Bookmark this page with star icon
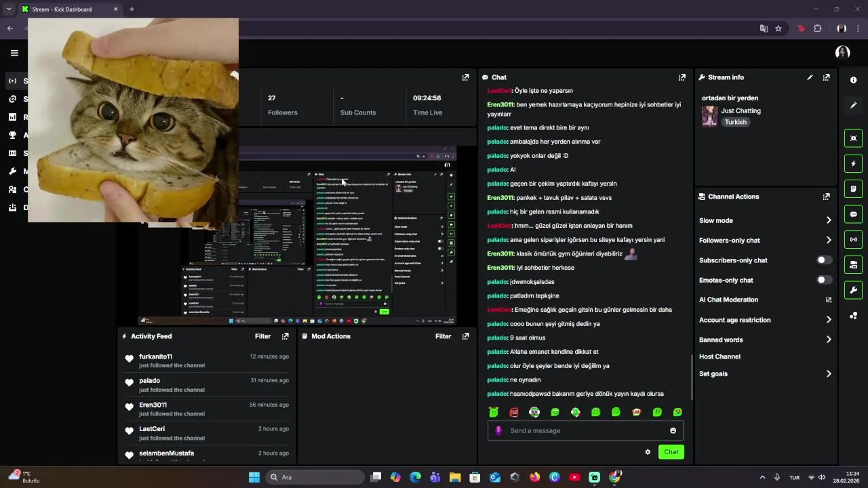 [x=778, y=28]
